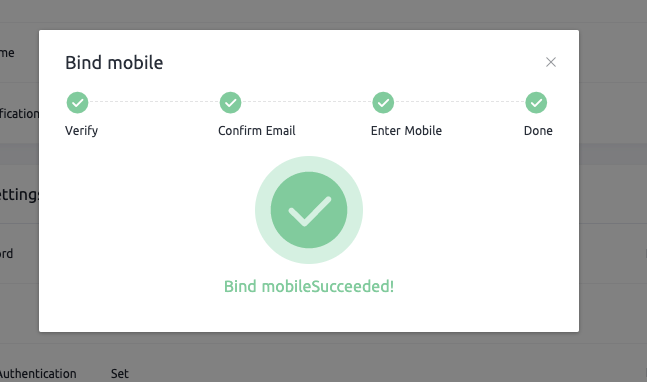Click the Bind mobile dialog title
The width and height of the screenshot is (647, 382).
coord(114,63)
